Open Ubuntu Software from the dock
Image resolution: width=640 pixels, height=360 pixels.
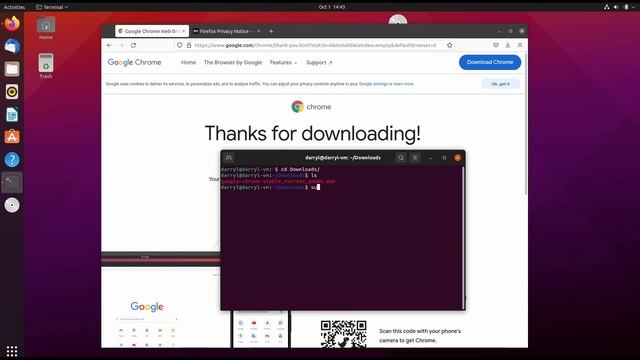point(12,137)
